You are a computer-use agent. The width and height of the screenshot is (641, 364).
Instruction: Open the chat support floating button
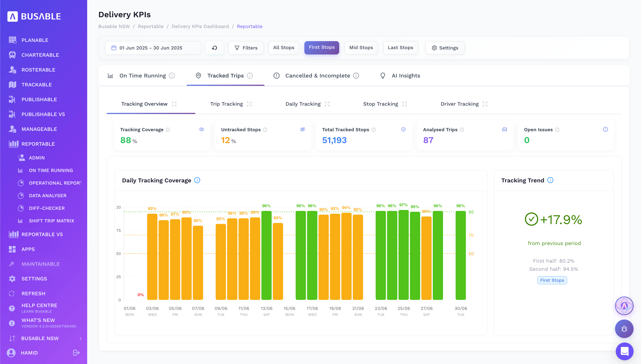pos(624,351)
